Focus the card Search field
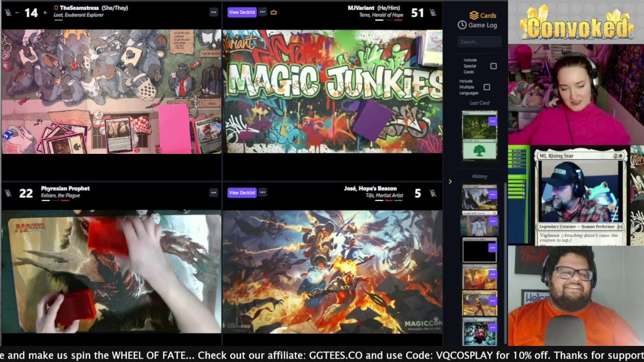The height and width of the screenshot is (362, 644). coord(479,42)
